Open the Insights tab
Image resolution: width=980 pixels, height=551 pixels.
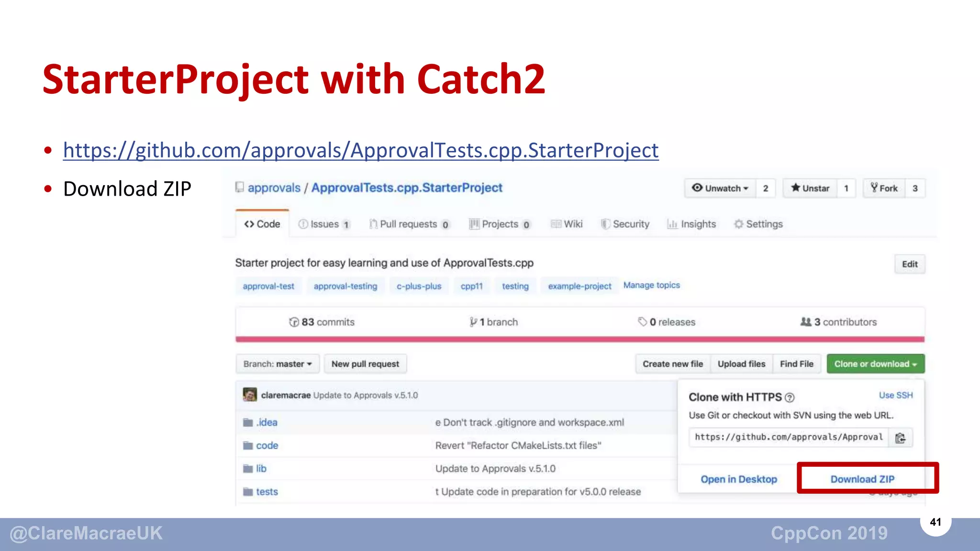pos(692,224)
